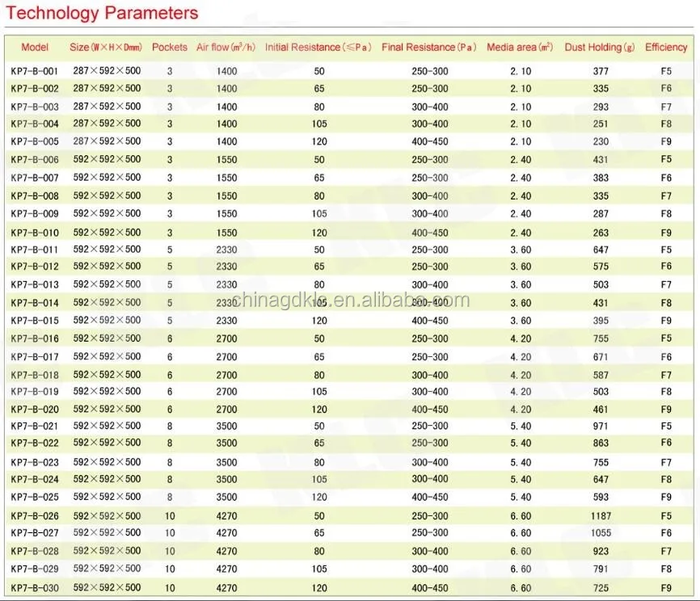Select model cell KP7-B-030
This screenshot has width=700, height=601.
tap(35, 588)
